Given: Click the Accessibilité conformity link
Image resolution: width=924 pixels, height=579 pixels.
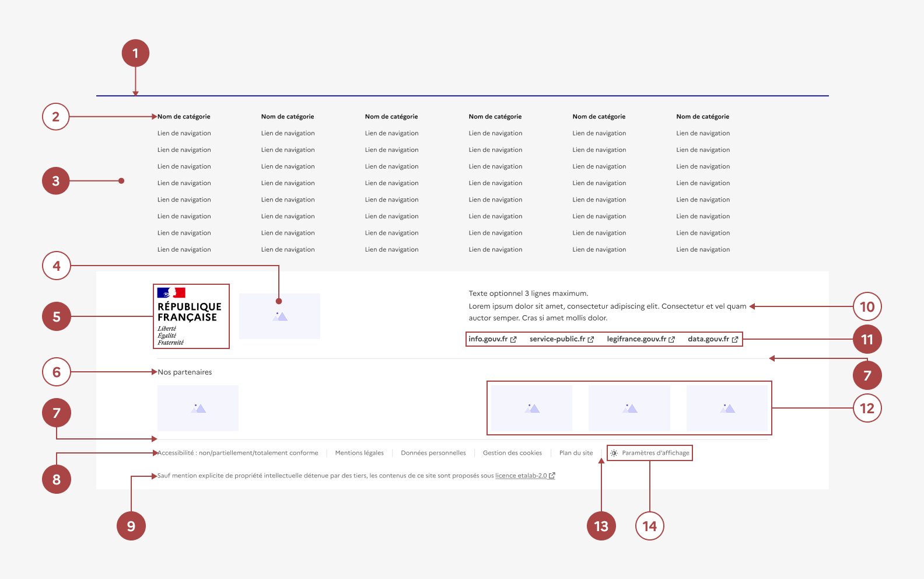Looking at the screenshot, I should [x=239, y=453].
